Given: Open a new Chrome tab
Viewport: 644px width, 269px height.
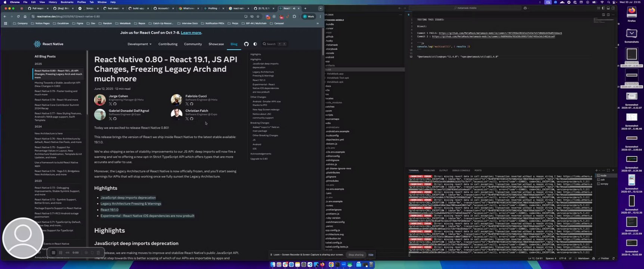Looking at the screenshot, I should 305,8.
